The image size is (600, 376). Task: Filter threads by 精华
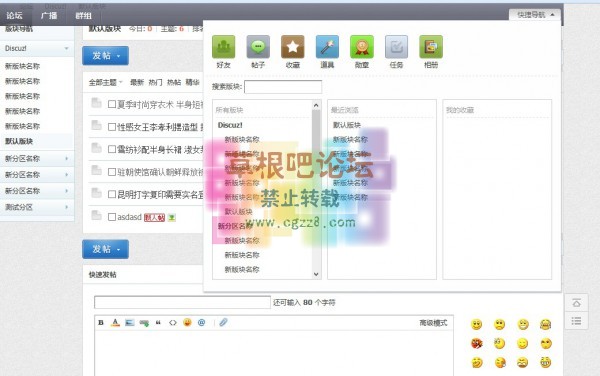(192, 82)
